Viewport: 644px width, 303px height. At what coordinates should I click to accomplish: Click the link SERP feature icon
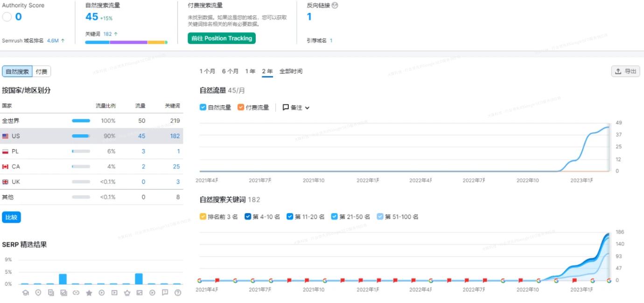76,293
